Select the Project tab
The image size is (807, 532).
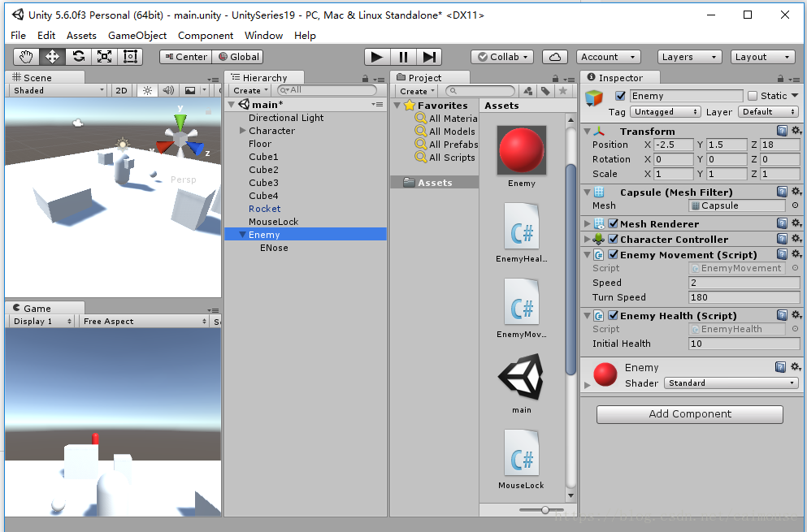point(429,78)
